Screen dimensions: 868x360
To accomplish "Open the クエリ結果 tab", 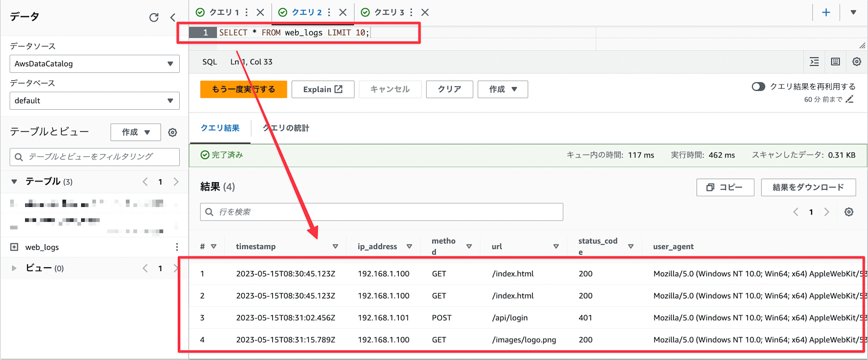I will (220, 128).
